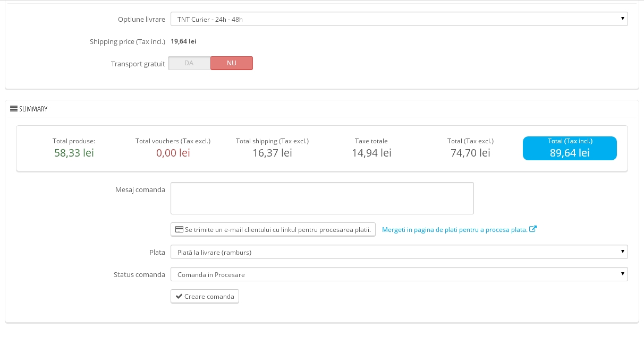Click the Taxe totale amount 14,94 lei
Image resolution: width=644 pixels, height=337 pixels.
[x=371, y=153]
